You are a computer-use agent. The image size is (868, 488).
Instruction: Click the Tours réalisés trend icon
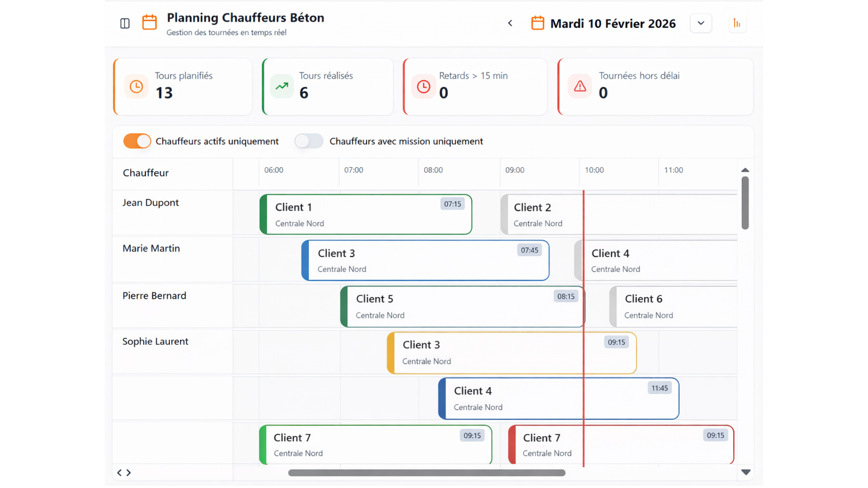pos(282,86)
